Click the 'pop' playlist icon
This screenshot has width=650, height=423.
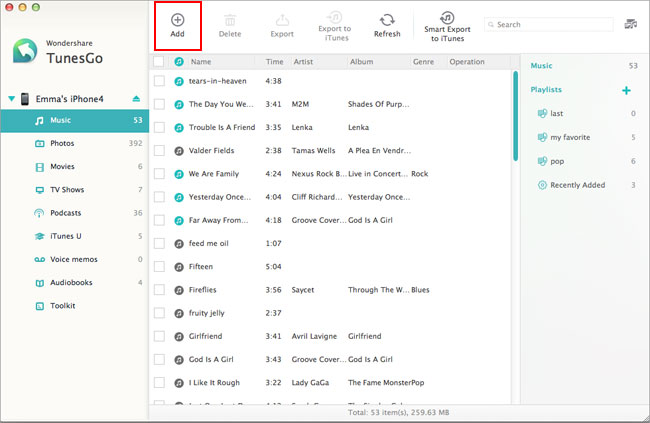point(542,161)
